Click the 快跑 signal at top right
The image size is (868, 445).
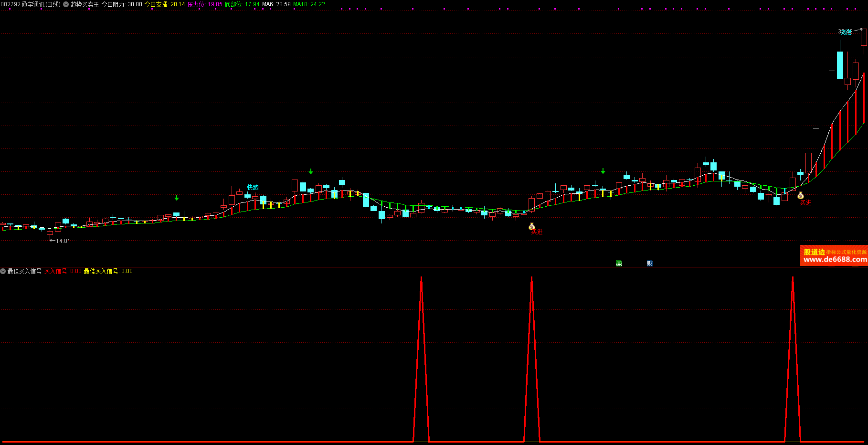(x=846, y=32)
